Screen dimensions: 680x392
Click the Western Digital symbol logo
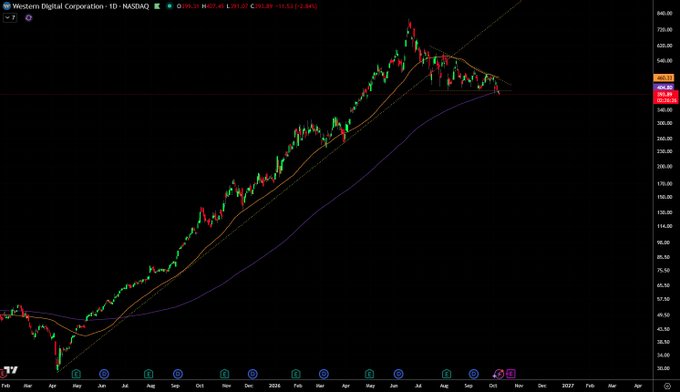pyautogui.click(x=7, y=6)
